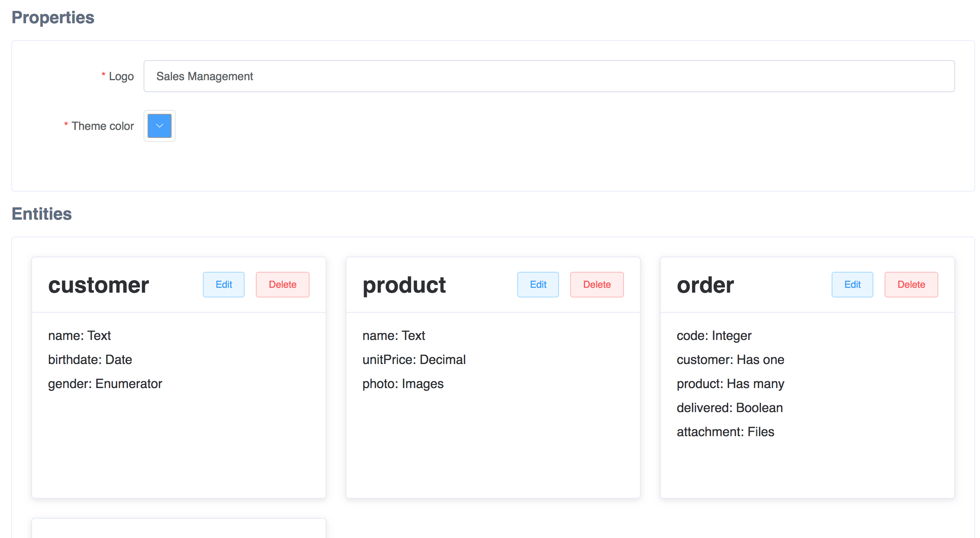Open the Theme color picker dropdown
980x538 pixels.
point(159,126)
